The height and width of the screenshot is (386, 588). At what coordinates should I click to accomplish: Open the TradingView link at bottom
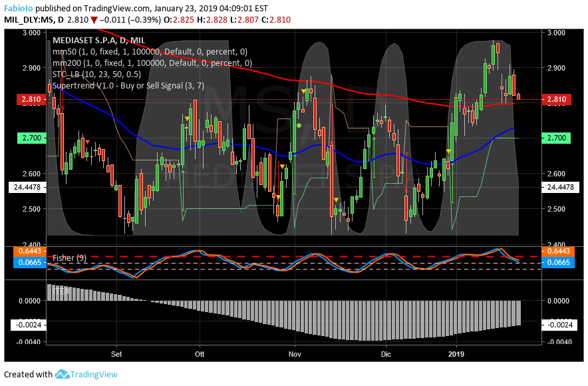click(x=94, y=374)
